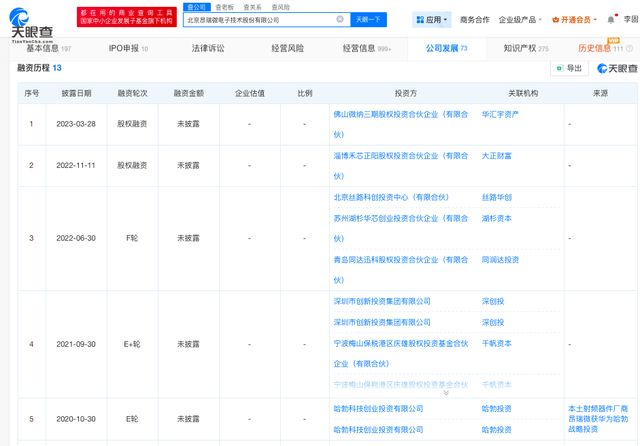Clear the search box with X icon

click(338, 19)
